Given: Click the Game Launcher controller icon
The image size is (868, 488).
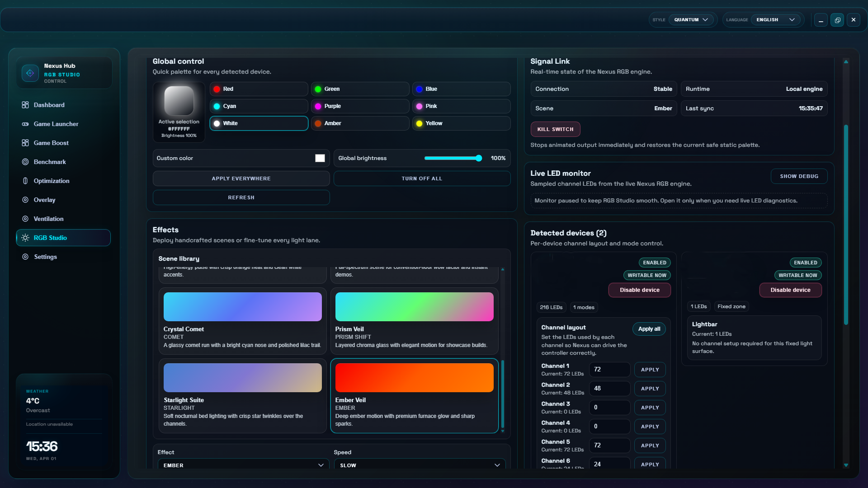Looking at the screenshot, I should (25, 124).
